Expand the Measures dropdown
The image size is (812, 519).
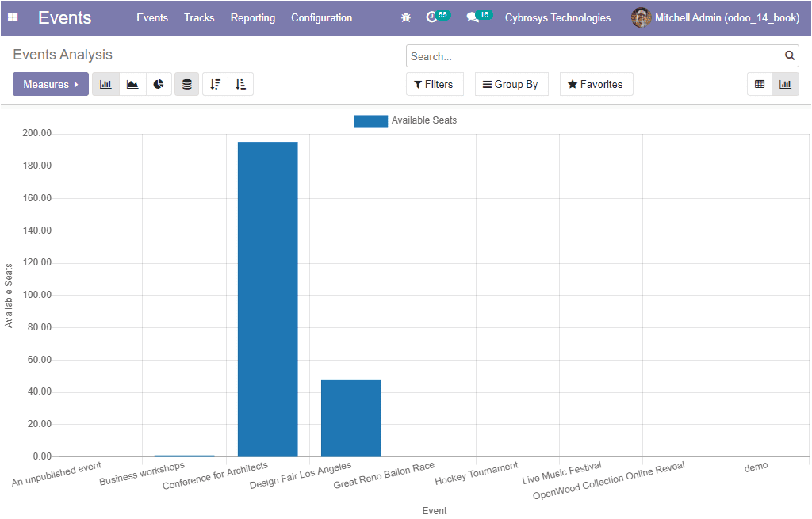(51, 84)
